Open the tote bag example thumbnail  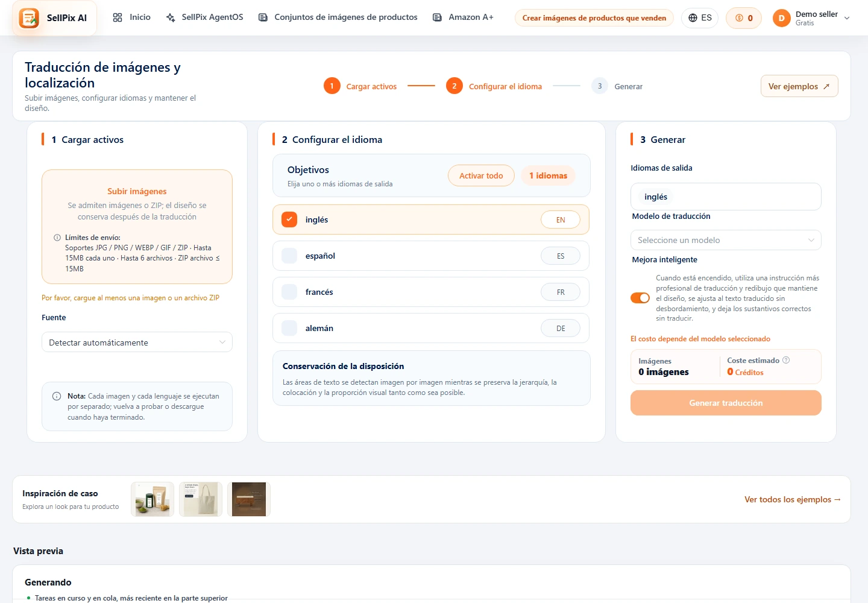pos(201,499)
